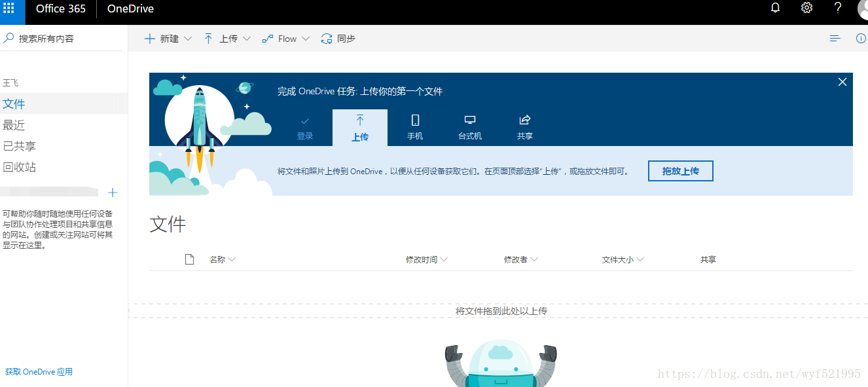Click the mobile phone icon above 手机

coord(415,120)
